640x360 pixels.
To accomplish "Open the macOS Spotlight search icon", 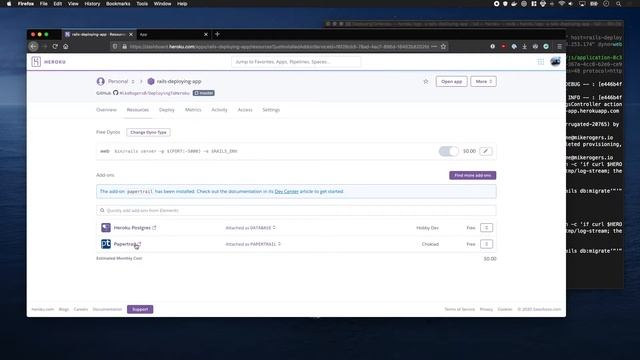I will click(618, 4).
